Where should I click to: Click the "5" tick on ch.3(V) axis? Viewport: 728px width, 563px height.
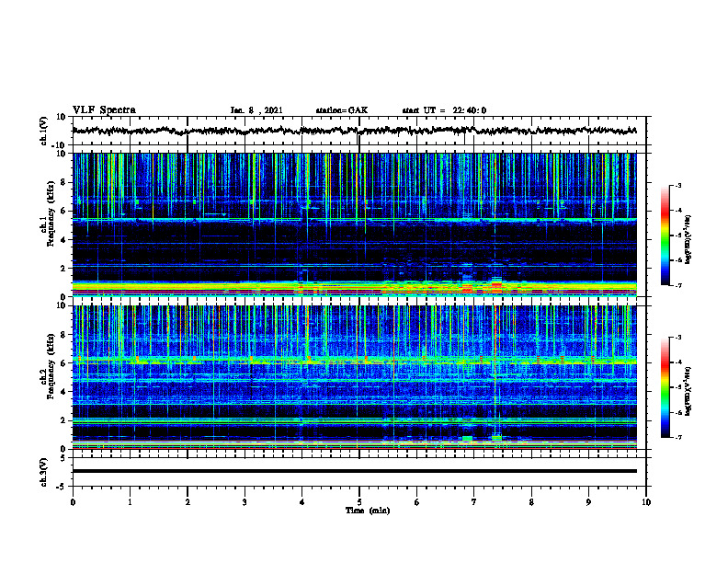pos(63,458)
